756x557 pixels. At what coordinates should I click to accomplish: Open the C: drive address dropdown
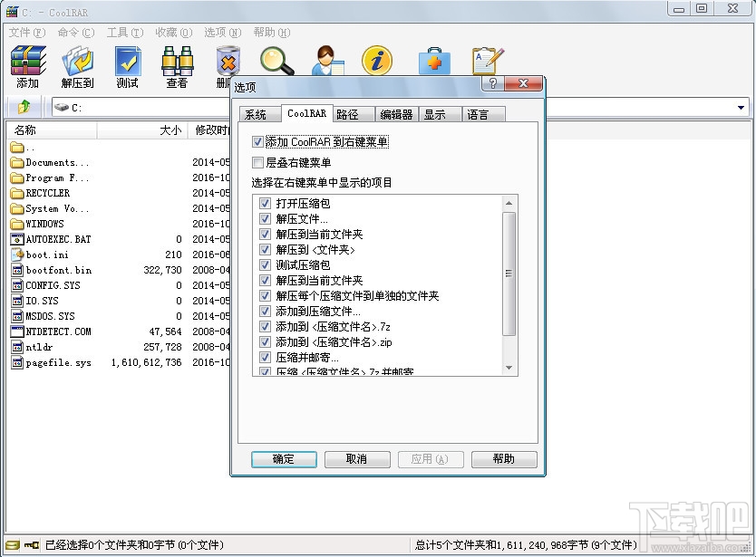click(x=743, y=107)
